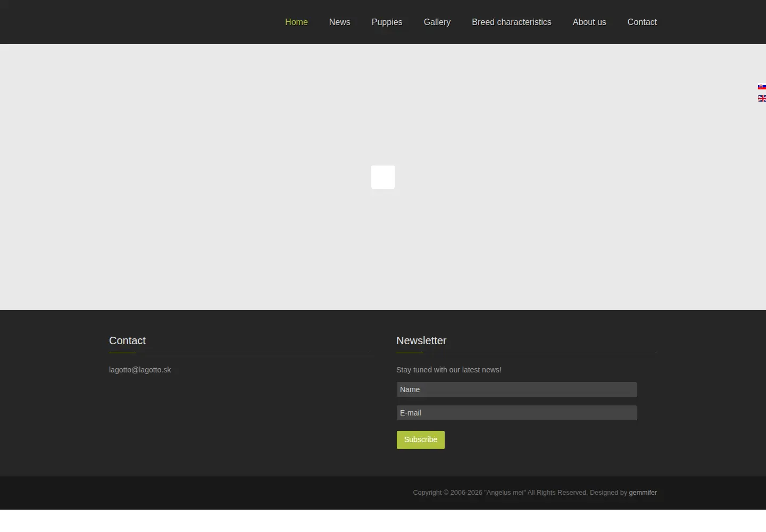Select Breed characteristics in the navigation
Screen dimensions: 766x532
point(512,22)
